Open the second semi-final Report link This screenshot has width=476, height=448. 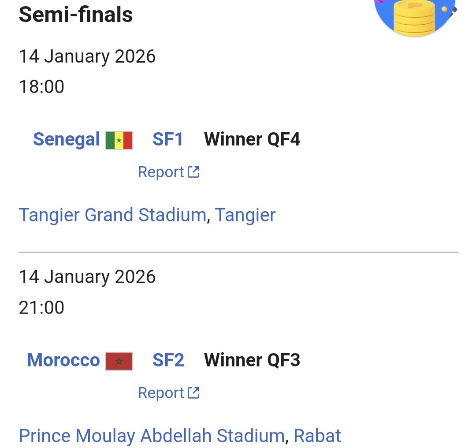161,392
